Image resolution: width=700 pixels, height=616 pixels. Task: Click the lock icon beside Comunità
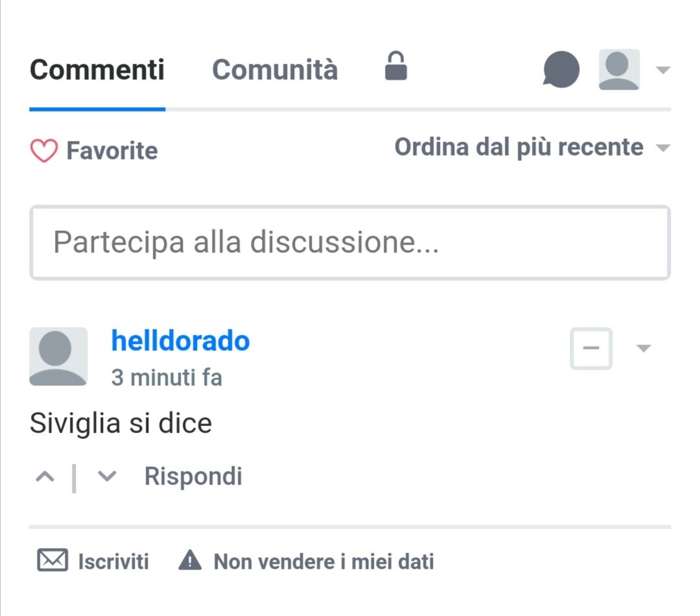click(x=396, y=67)
